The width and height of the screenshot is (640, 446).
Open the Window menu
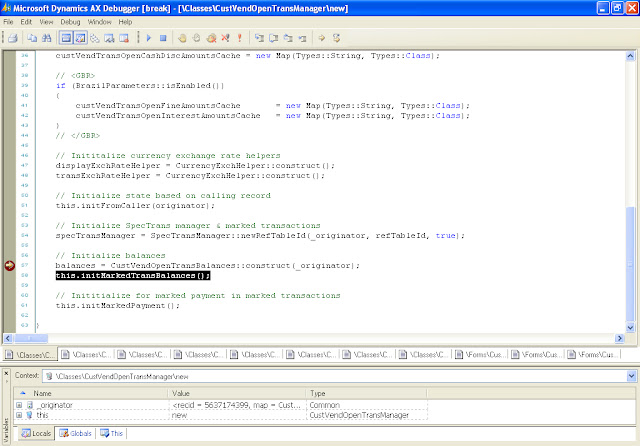[99, 22]
